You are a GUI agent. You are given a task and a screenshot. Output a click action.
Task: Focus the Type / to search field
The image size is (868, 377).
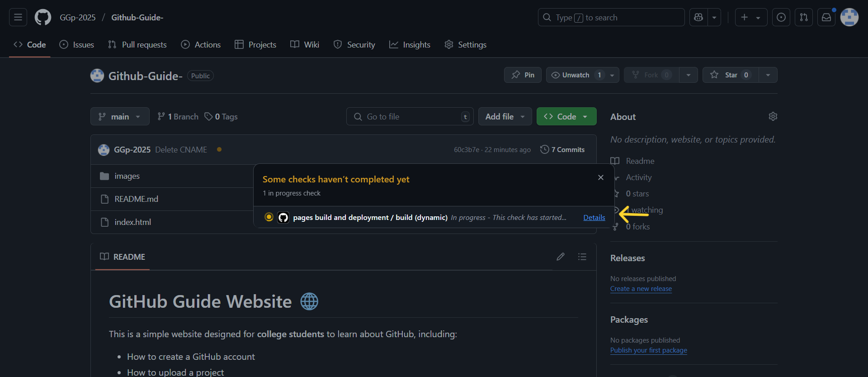(x=611, y=17)
